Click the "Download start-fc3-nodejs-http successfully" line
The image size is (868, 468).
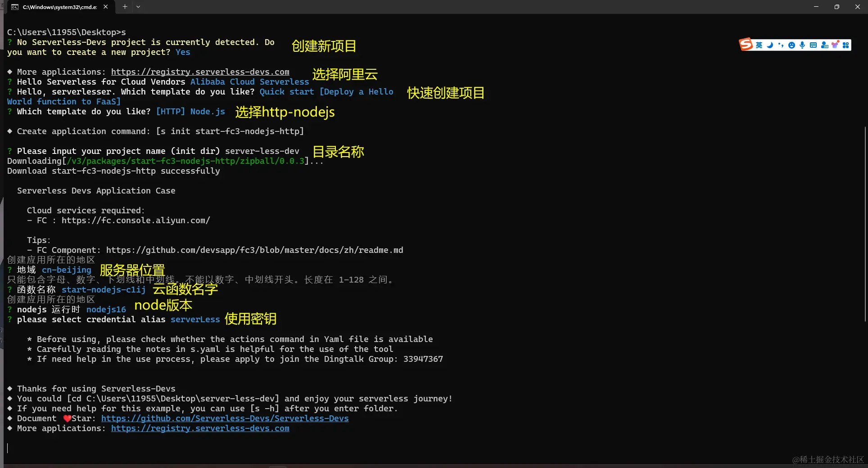(x=113, y=171)
